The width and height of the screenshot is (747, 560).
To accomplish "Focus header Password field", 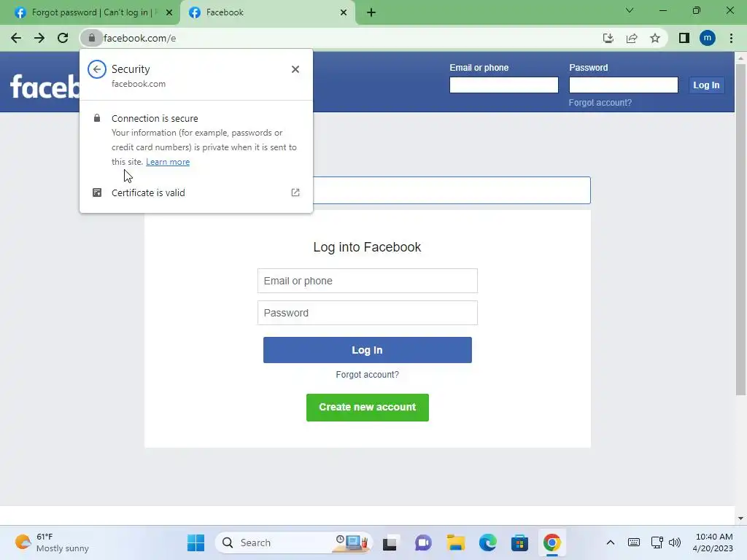I will click(x=624, y=85).
